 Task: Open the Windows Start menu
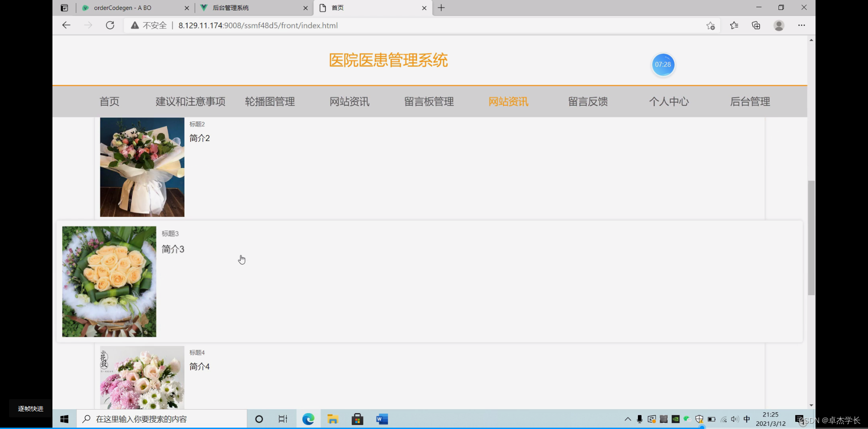pyautogui.click(x=63, y=419)
